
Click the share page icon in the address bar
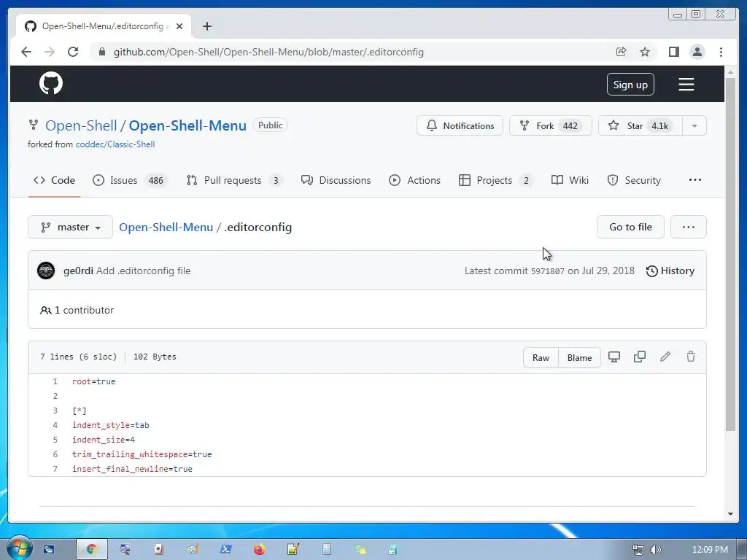tap(621, 52)
